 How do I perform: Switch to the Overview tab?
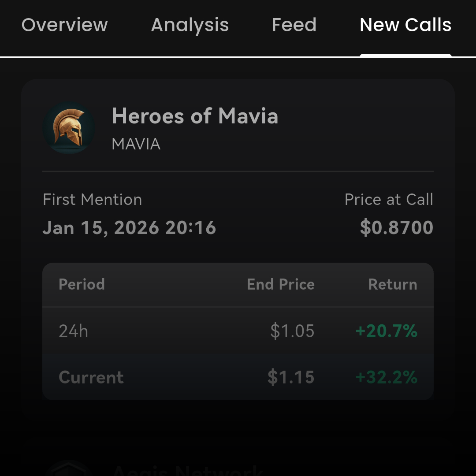pyautogui.click(x=64, y=25)
